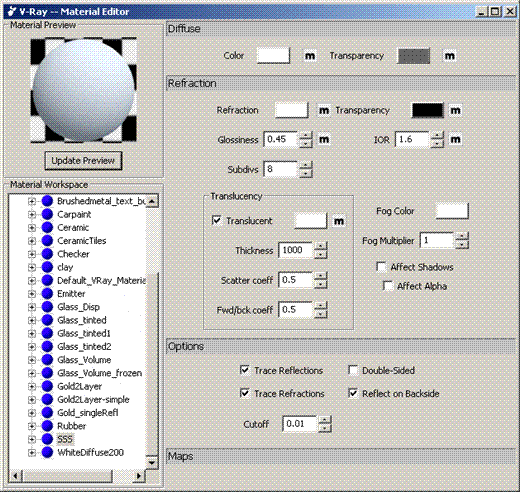Click the blue sphere icon beside Emitter
Image resolution: width=520 pixels, height=492 pixels.
point(47,294)
